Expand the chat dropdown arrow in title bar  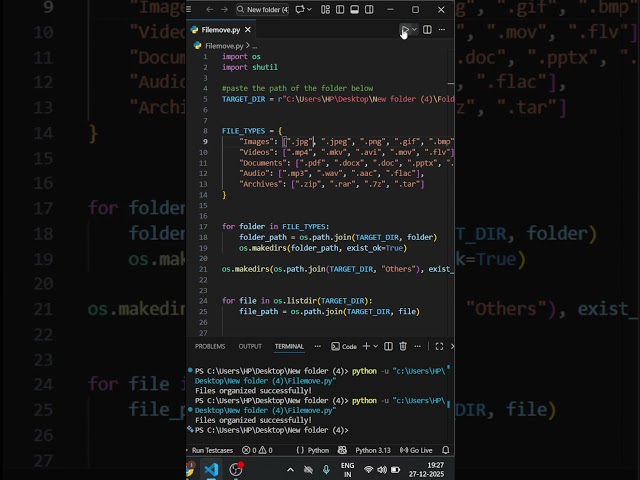(309, 9)
